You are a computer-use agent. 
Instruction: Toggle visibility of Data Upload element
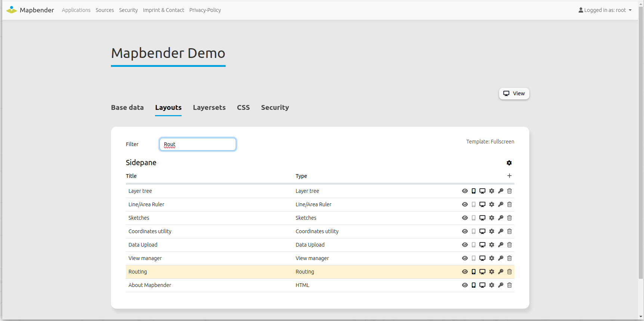point(465,245)
